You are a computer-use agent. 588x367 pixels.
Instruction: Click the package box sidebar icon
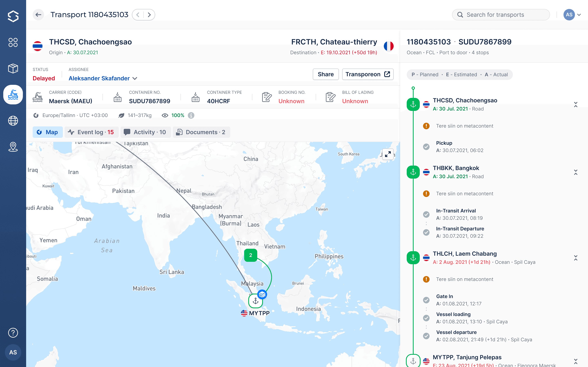click(x=13, y=69)
